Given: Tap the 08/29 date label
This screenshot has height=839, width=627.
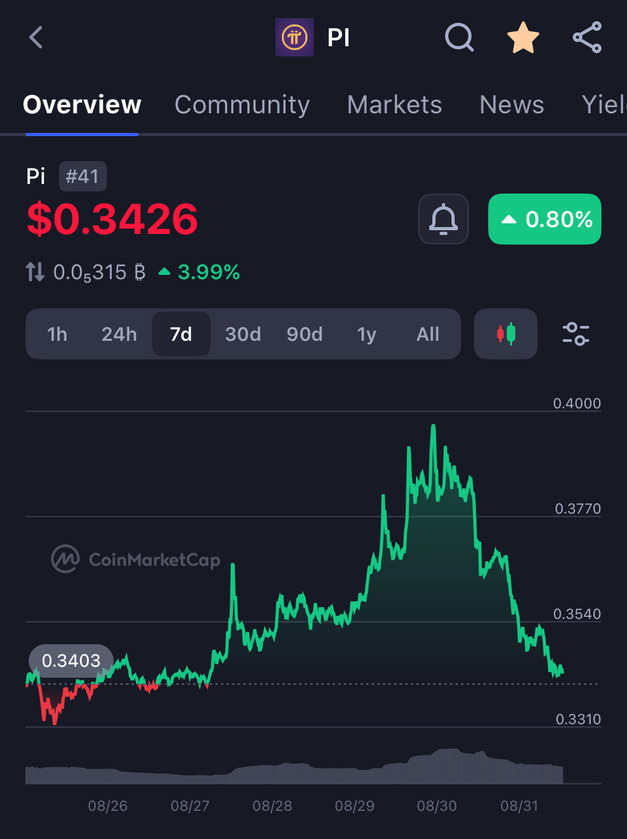Looking at the screenshot, I should coord(355,806).
